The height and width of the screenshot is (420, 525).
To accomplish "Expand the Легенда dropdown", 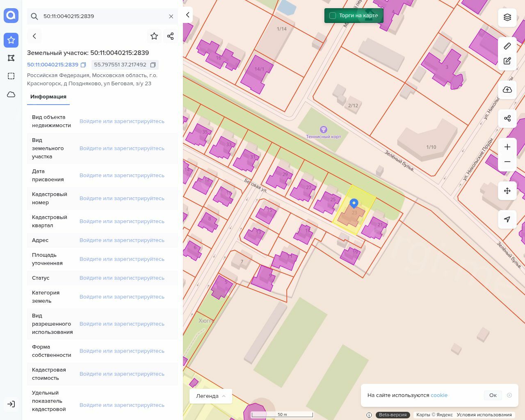I will [211, 396].
